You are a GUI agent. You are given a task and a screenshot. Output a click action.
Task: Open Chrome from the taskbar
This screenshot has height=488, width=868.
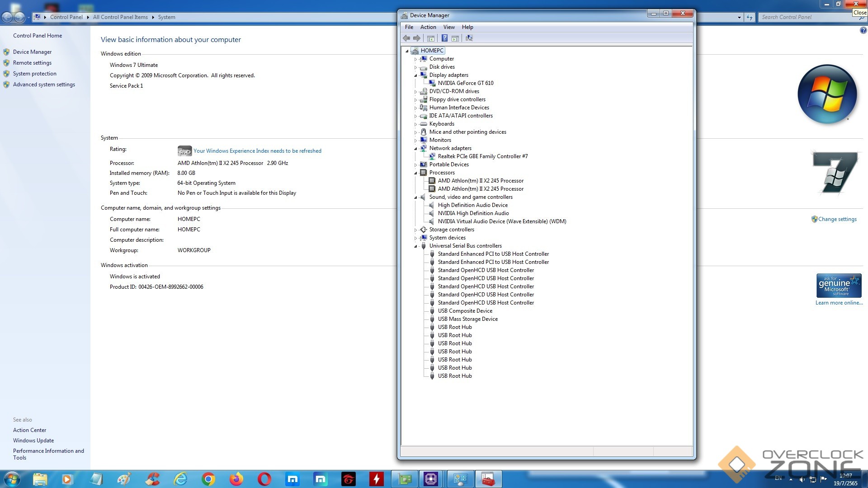[208, 479]
